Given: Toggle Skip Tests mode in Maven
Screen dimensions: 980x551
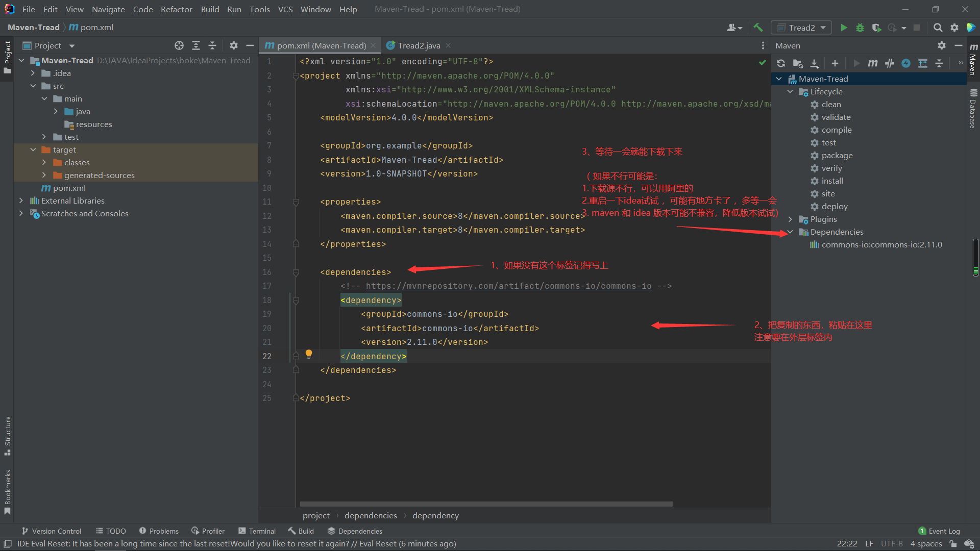Looking at the screenshot, I should click(906, 63).
